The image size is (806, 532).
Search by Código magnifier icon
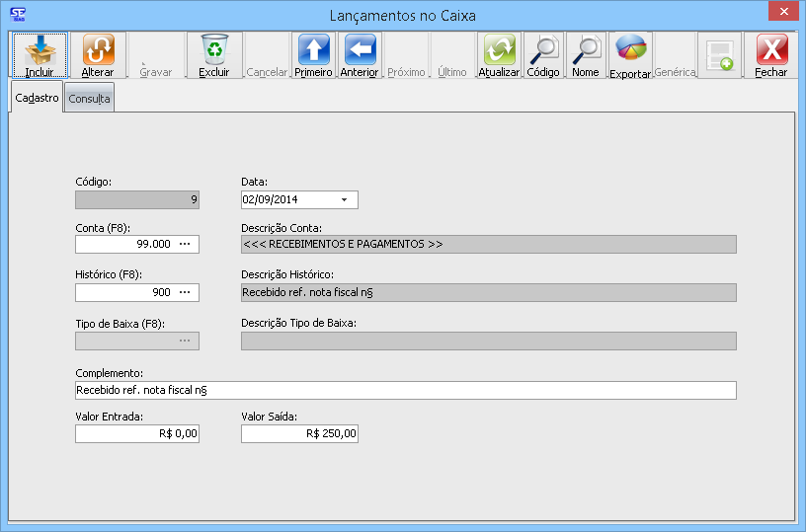pyautogui.click(x=542, y=49)
